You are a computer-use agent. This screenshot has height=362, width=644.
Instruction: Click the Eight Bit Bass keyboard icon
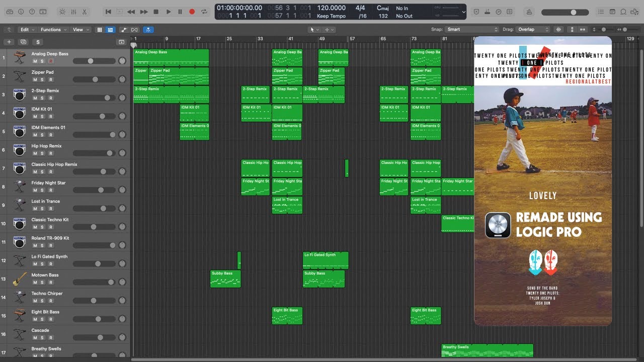coord(20,316)
